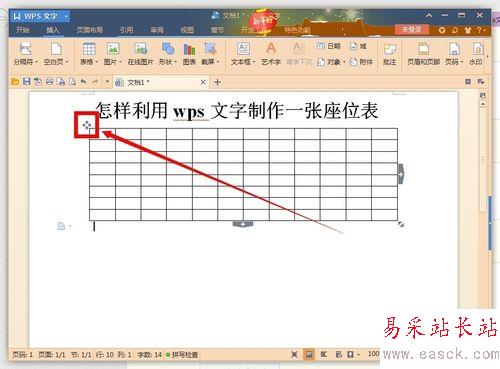Image resolution: width=500 pixels, height=369 pixels.
Task: Toggle 拼写检查 spell check in status bar
Action: [x=182, y=355]
